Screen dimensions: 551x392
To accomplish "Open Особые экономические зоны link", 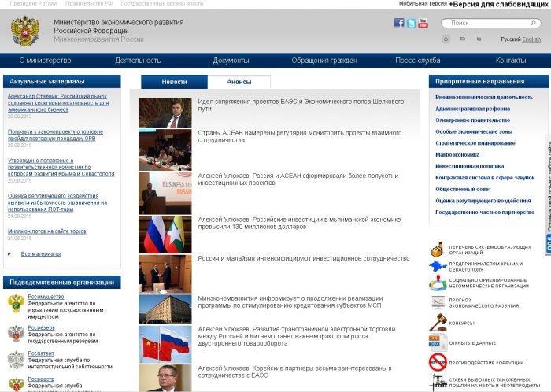I will coord(474,131).
